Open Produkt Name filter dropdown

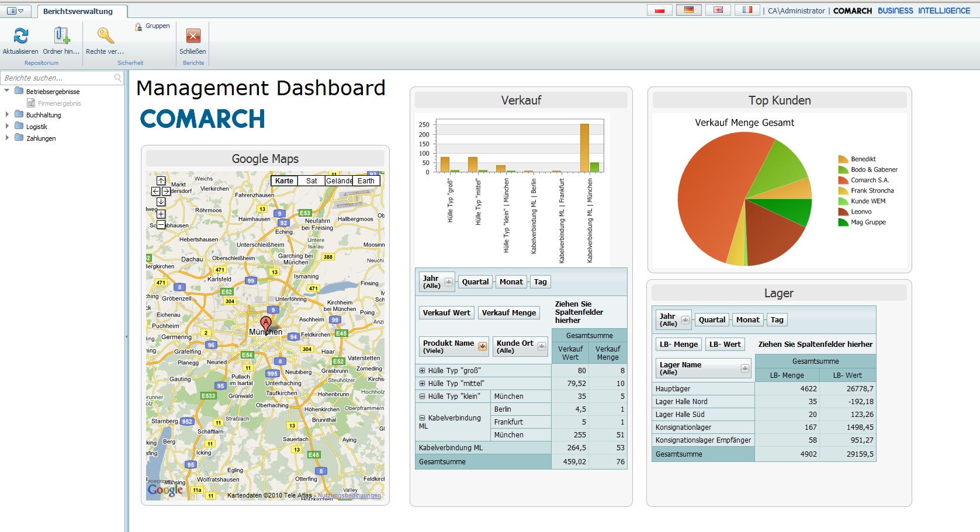483,346
